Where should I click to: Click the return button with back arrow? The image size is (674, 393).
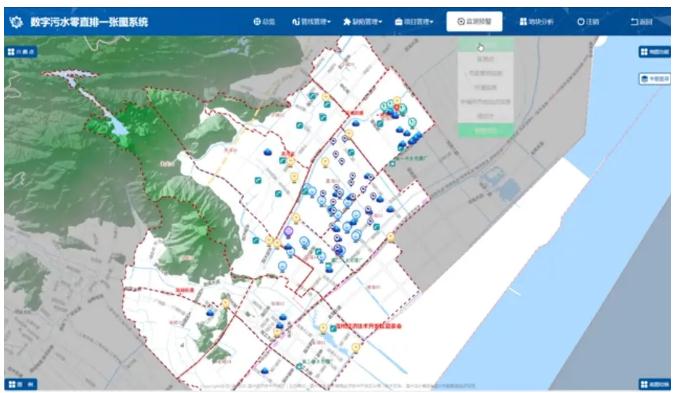click(x=641, y=21)
